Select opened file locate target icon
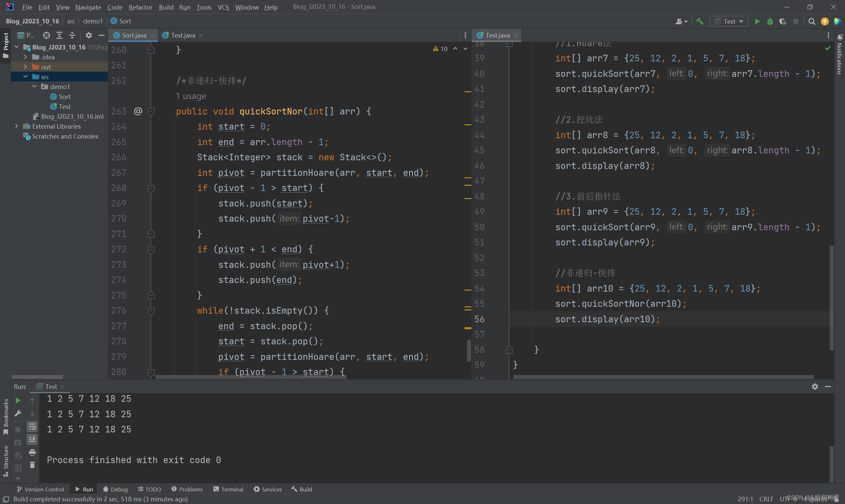Viewport: 845px width, 504px height. click(47, 35)
